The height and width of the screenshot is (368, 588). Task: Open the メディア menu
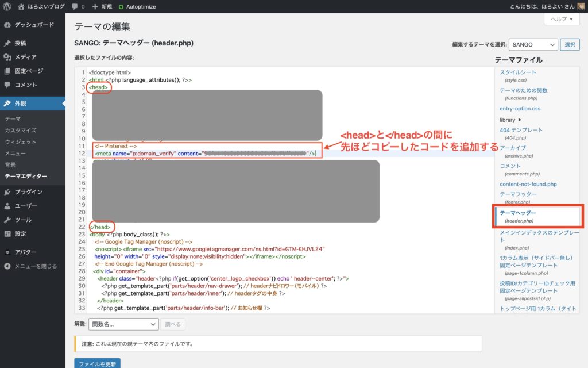point(33,57)
